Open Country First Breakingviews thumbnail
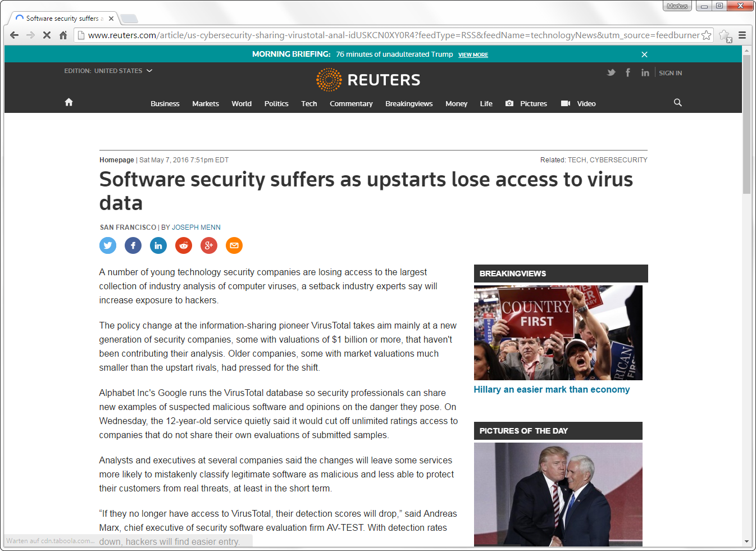This screenshot has height=551, width=756. coord(558,333)
